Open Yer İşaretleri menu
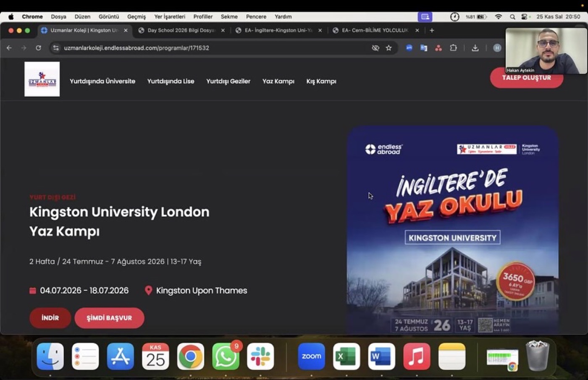This screenshot has height=380, width=588. pos(170,17)
